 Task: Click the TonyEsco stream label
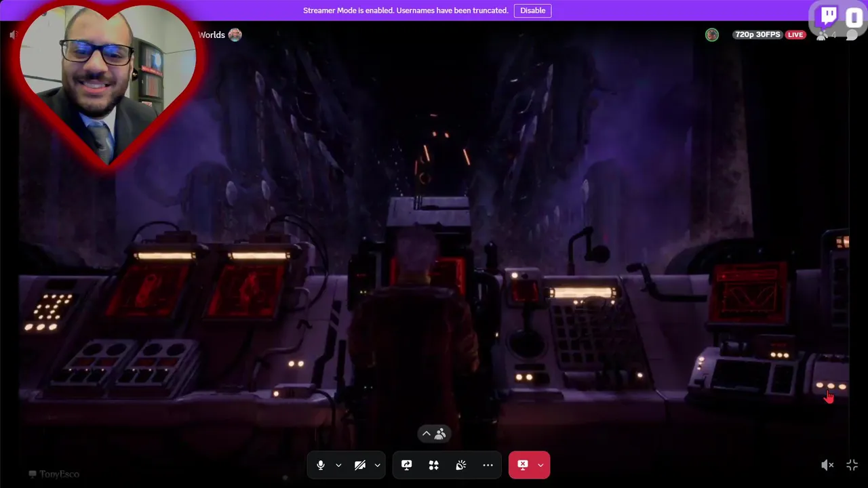(x=54, y=474)
